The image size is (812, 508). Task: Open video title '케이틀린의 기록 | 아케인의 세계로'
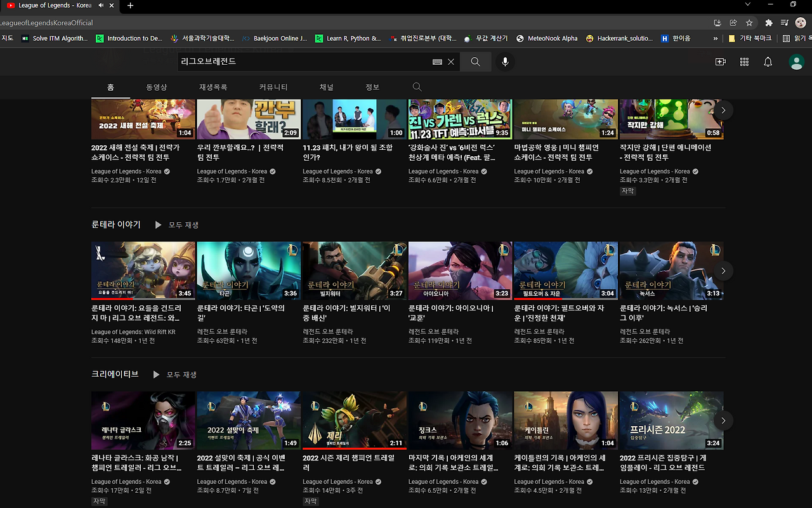(560, 463)
